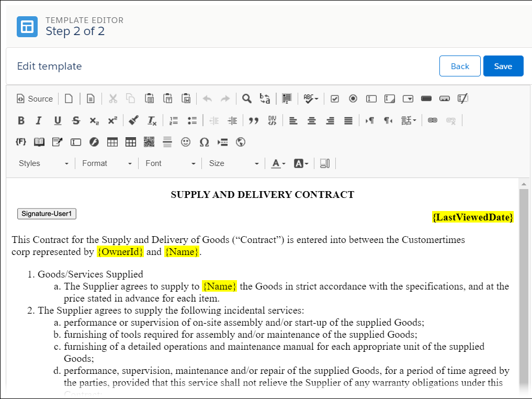Open the Find and Replace tool
Viewport: 532px width, 399px height.
click(x=246, y=98)
